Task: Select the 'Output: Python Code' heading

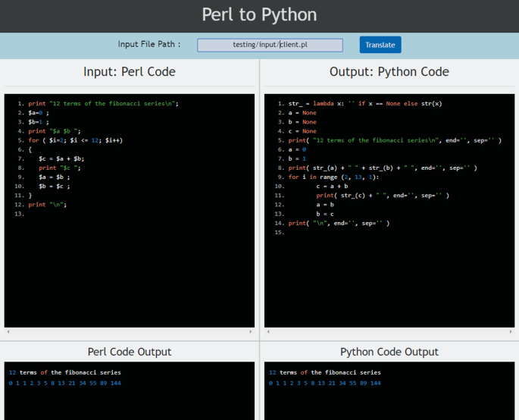Action: coord(389,72)
